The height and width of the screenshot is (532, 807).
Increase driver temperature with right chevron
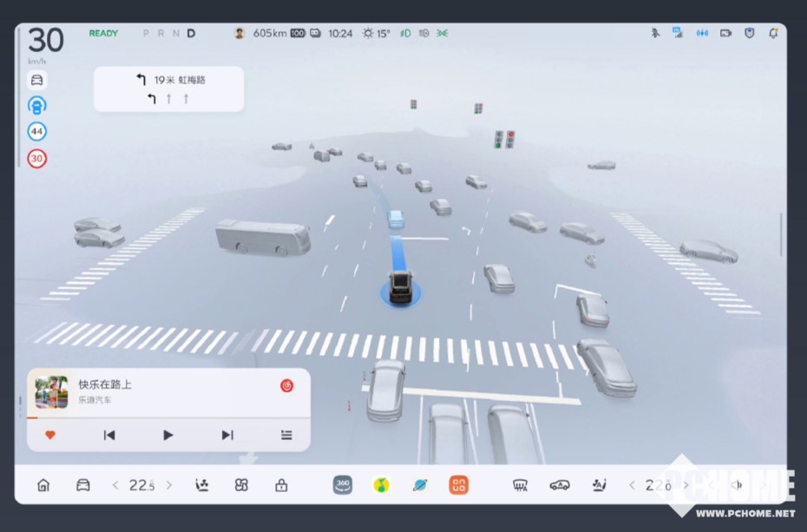(x=169, y=485)
